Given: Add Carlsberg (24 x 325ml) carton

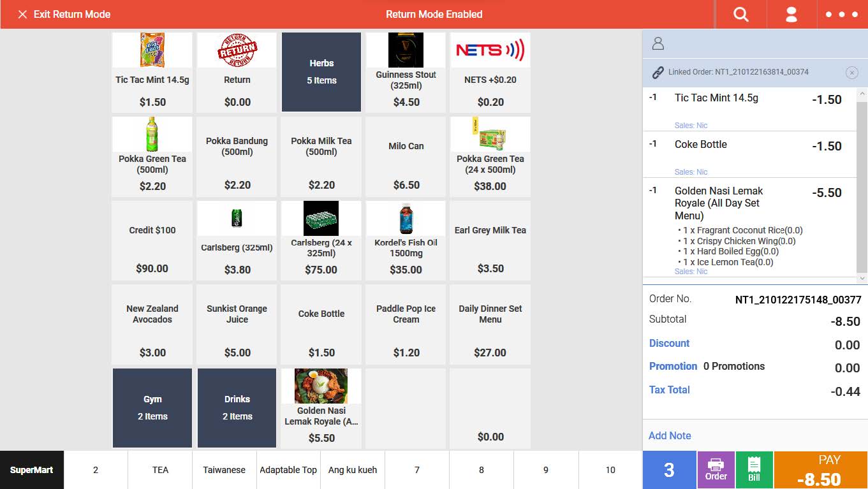Looking at the screenshot, I should tap(321, 240).
